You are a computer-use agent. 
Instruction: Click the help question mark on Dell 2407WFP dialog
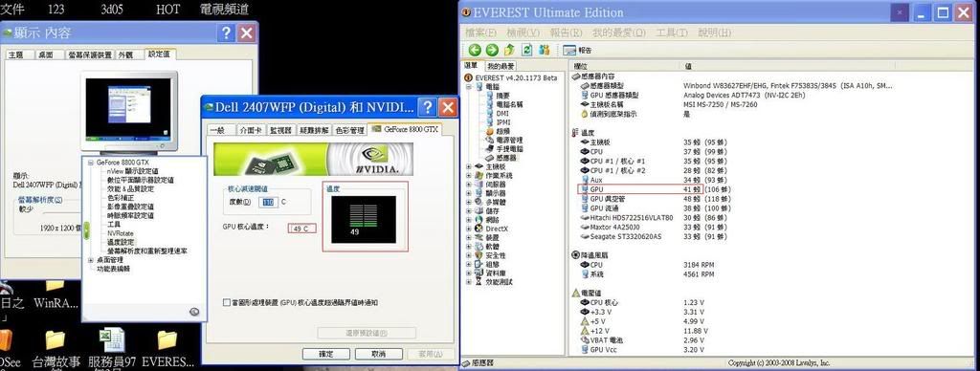tap(427, 107)
